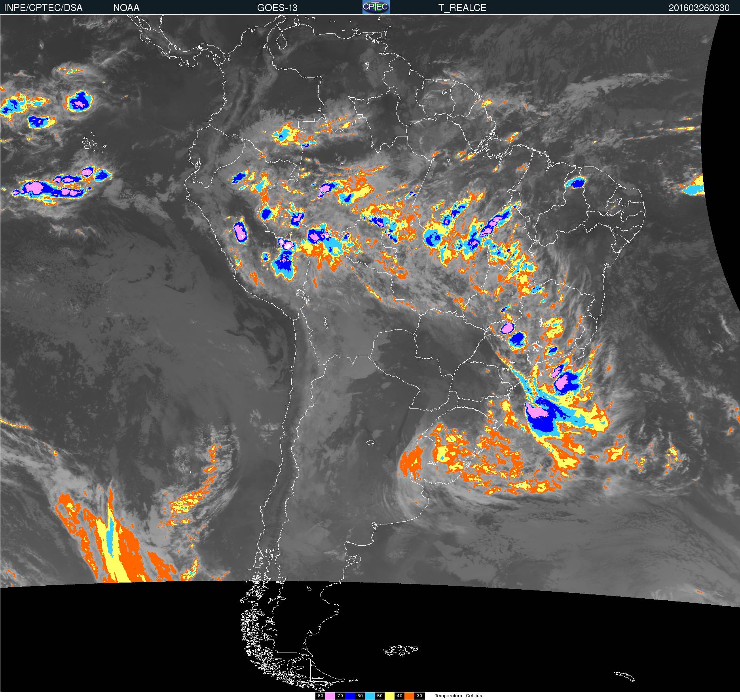
Task: Click the orange legend color swatch
Action: 409,696
